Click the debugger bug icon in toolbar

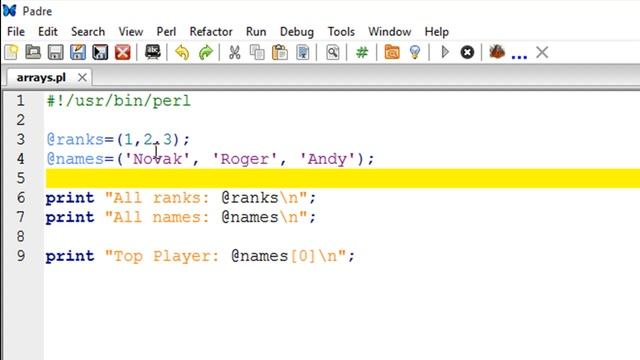(x=497, y=52)
